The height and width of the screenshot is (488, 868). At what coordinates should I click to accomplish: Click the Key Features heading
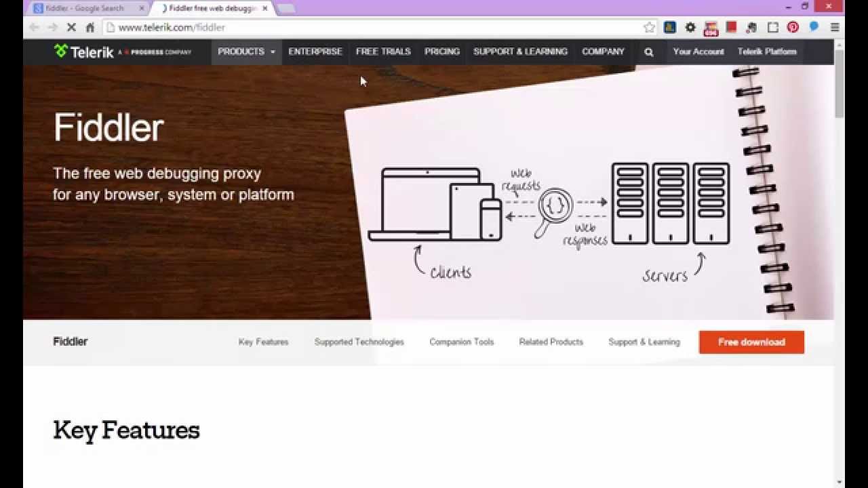[x=126, y=431]
